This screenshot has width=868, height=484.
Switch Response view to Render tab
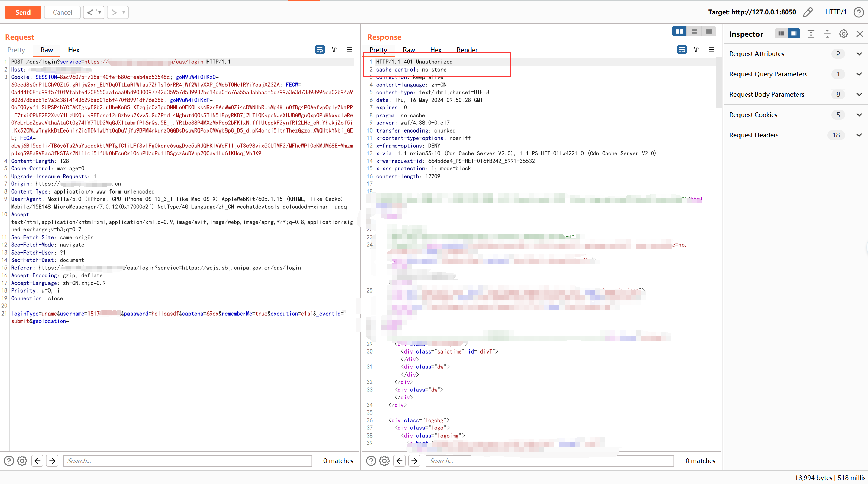467,50
